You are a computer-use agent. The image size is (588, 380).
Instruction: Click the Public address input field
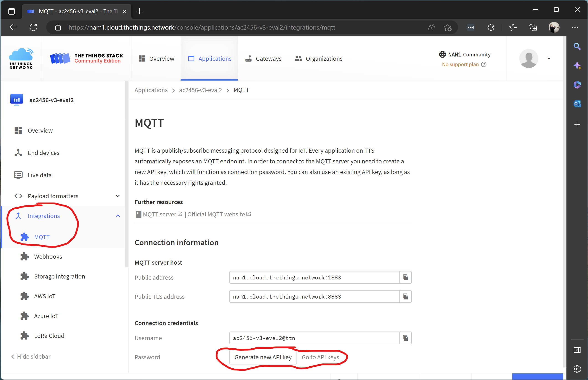click(x=314, y=277)
